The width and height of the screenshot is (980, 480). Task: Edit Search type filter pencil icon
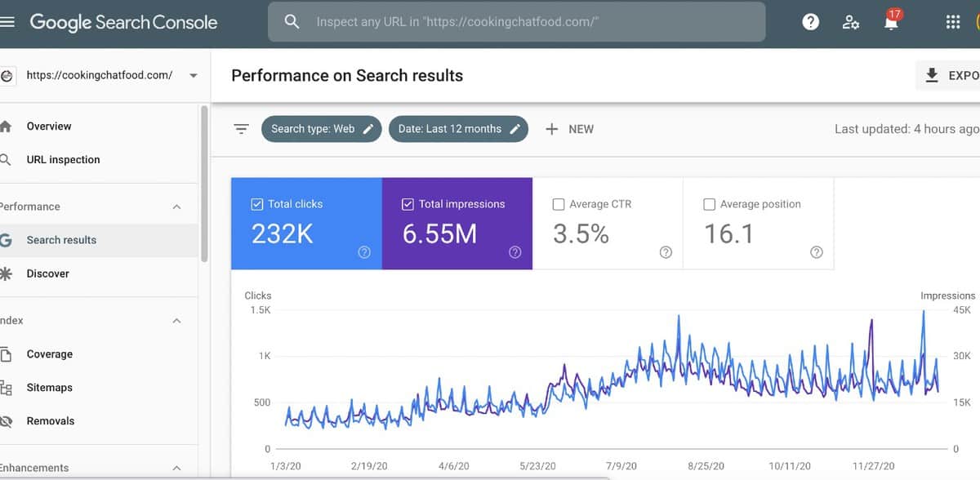click(368, 129)
